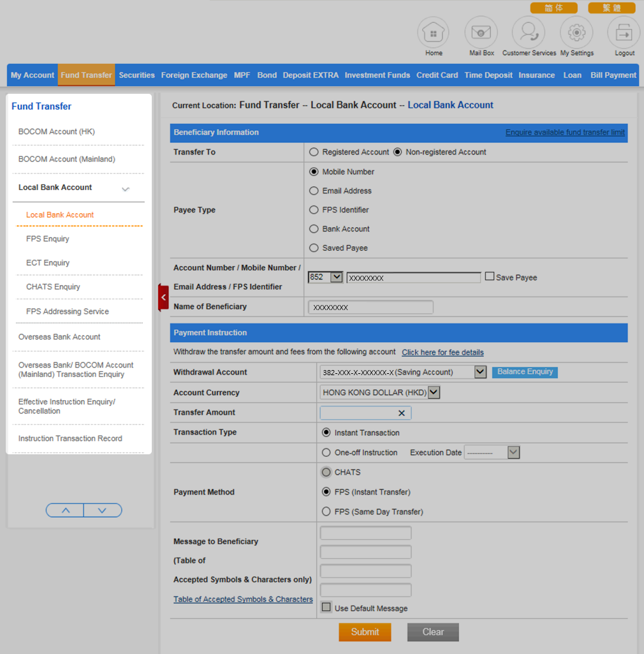
Task: Choose Email Address as payee type
Action: pyautogui.click(x=314, y=191)
